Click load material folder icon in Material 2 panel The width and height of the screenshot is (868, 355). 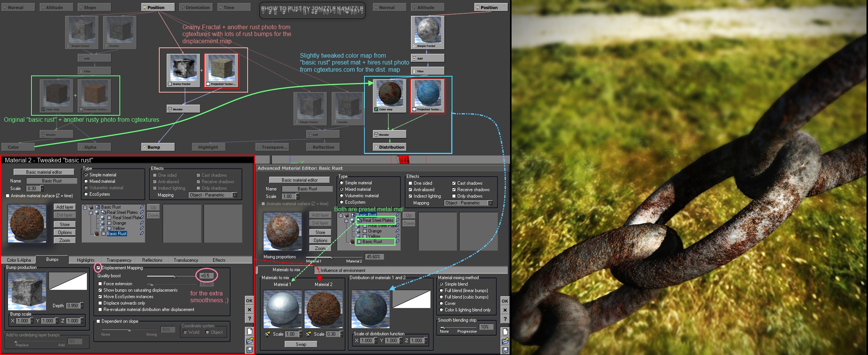250,341
